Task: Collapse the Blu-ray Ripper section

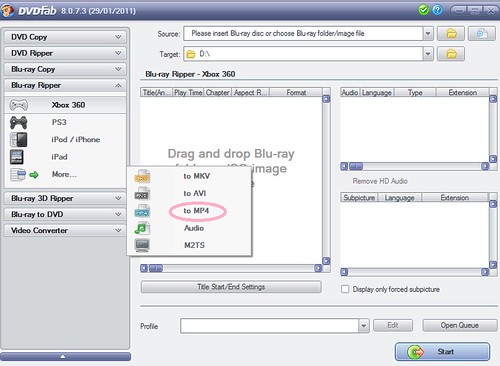Action: point(65,85)
